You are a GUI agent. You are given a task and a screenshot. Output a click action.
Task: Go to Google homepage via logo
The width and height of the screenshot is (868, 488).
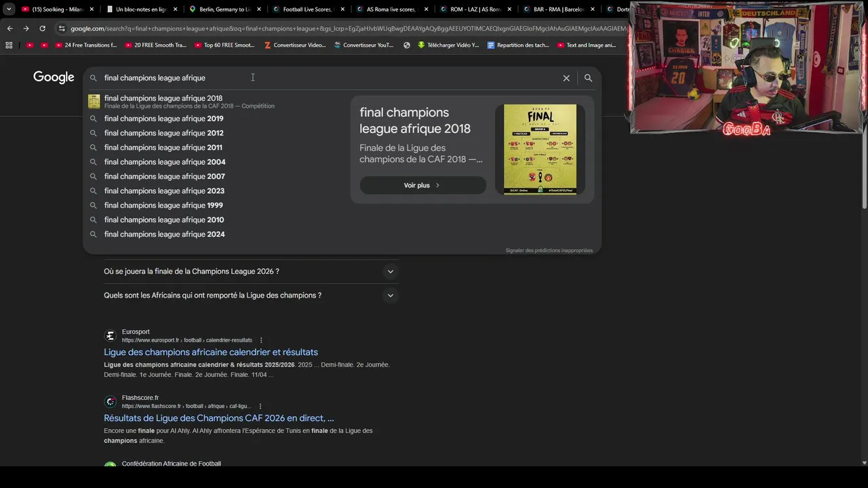point(54,77)
